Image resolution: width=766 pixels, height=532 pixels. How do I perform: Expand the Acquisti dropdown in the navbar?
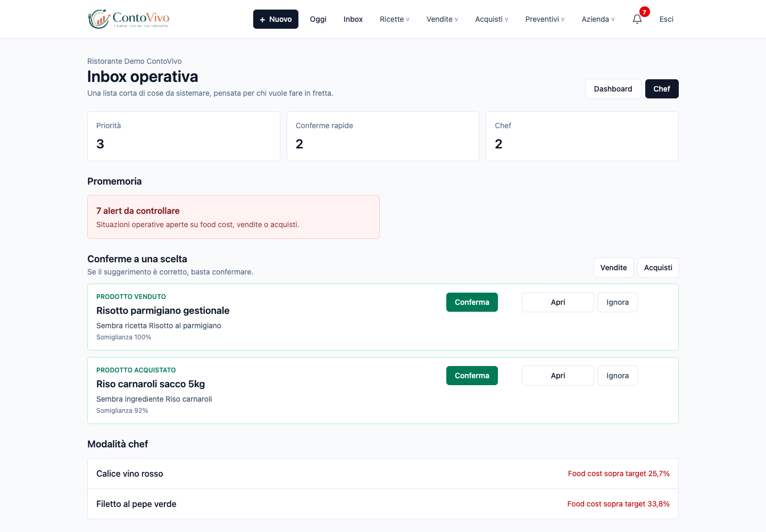click(492, 19)
